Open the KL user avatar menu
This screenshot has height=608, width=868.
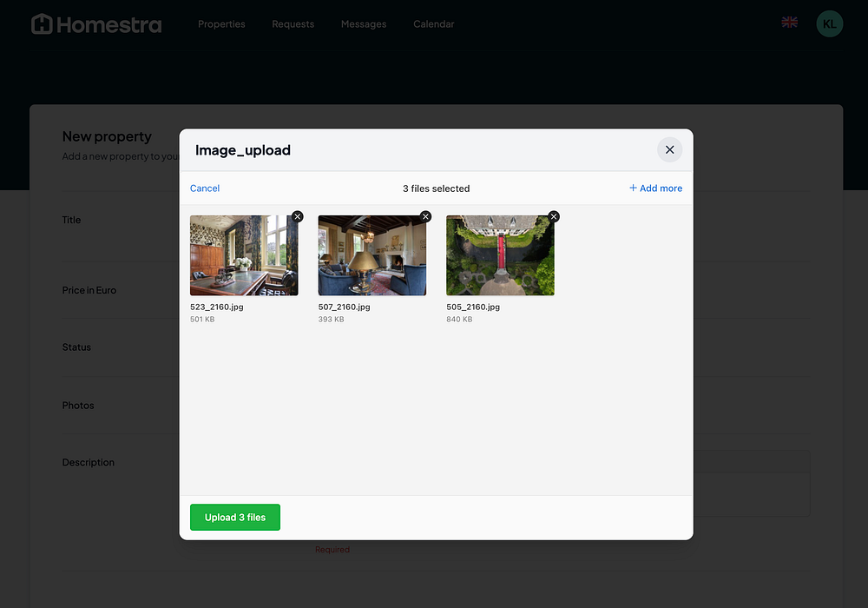click(829, 23)
